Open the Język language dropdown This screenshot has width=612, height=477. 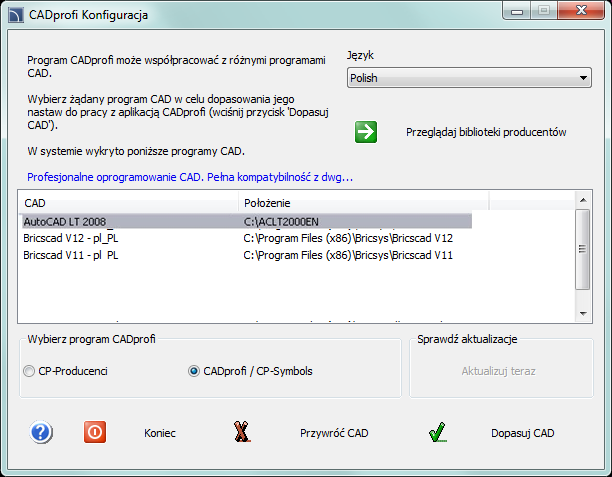pos(469,78)
